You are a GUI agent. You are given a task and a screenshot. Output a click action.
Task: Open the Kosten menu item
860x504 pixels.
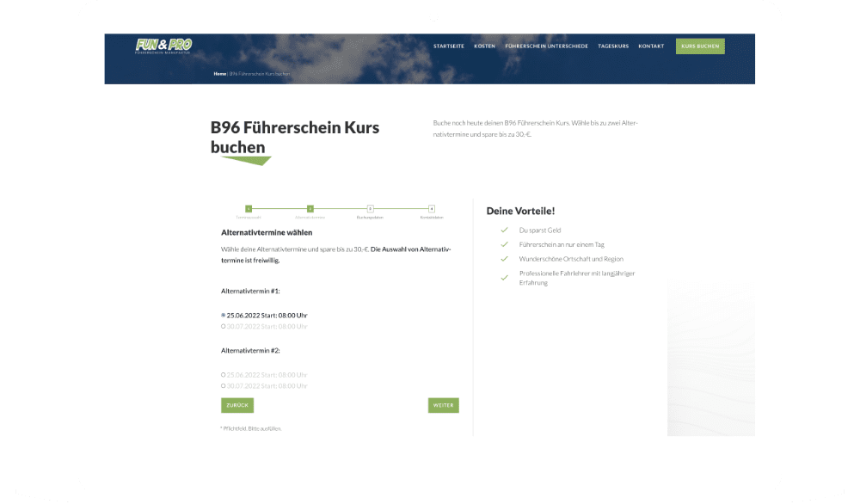[x=484, y=46]
